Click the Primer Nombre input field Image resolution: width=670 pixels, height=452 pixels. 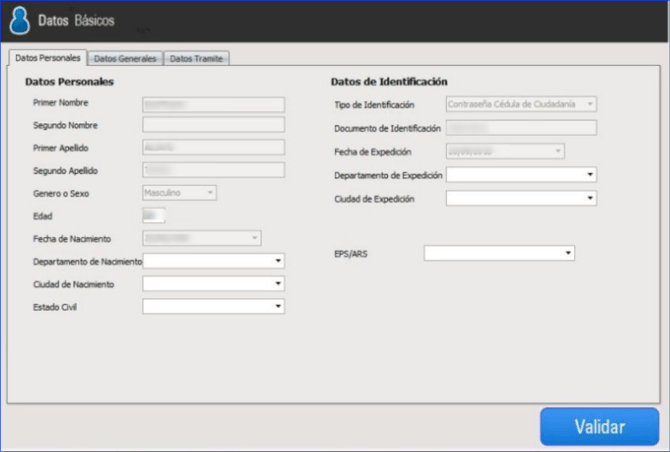(x=213, y=103)
